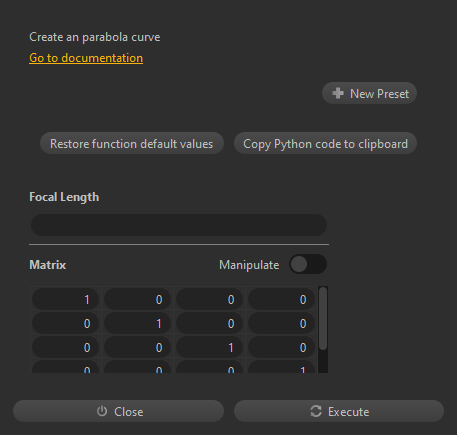
Task: Open the Go to documentation link
Action: click(x=86, y=58)
